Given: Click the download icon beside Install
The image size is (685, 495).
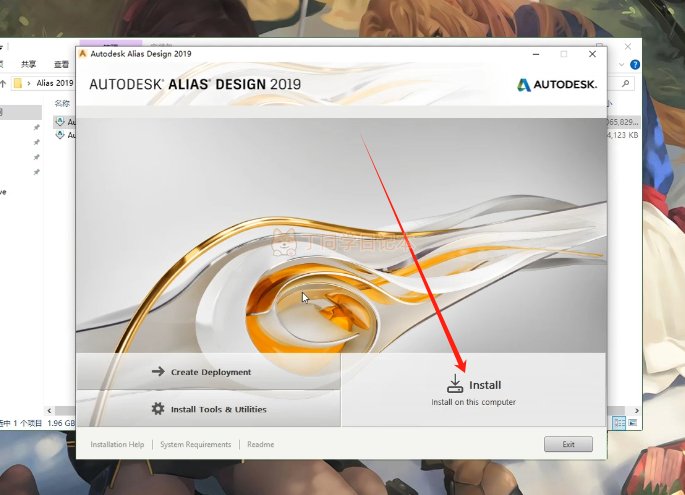Looking at the screenshot, I should [455, 384].
